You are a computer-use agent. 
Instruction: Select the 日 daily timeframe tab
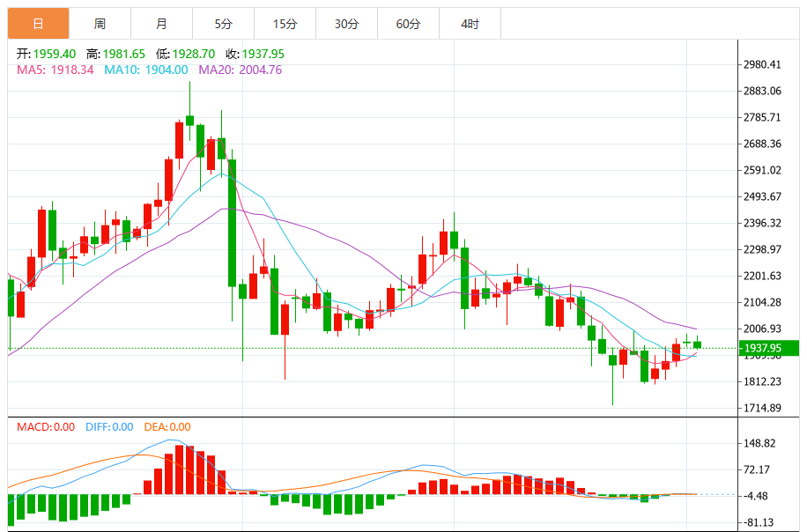tap(38, 24)
